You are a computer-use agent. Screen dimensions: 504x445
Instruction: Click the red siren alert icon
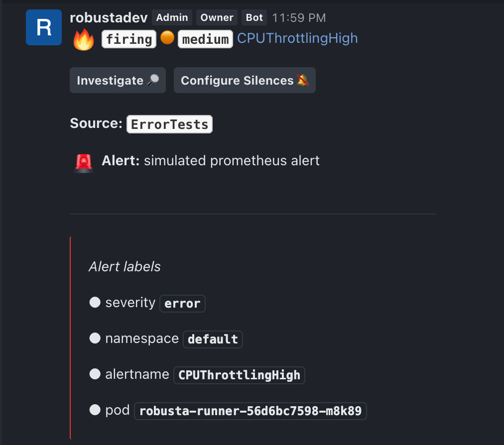tap(84, 163)
